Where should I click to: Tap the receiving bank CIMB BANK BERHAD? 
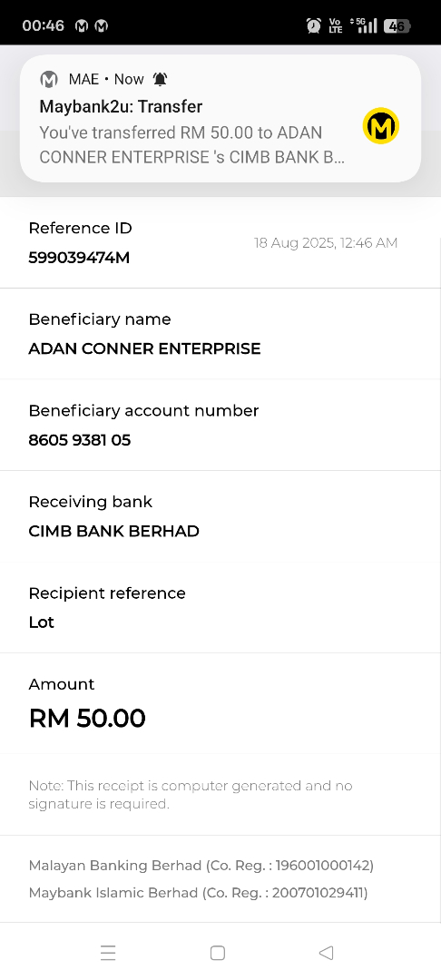114,531
